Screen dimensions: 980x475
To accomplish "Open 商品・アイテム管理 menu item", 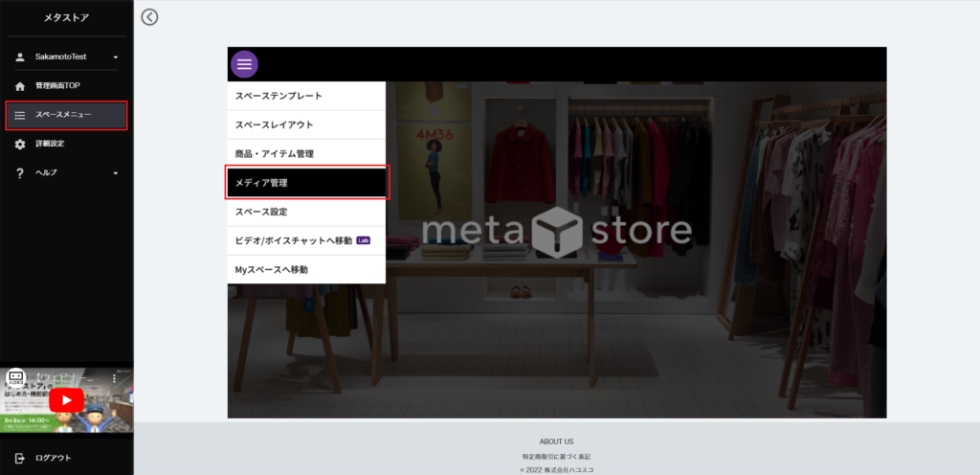I will [306, 154].
